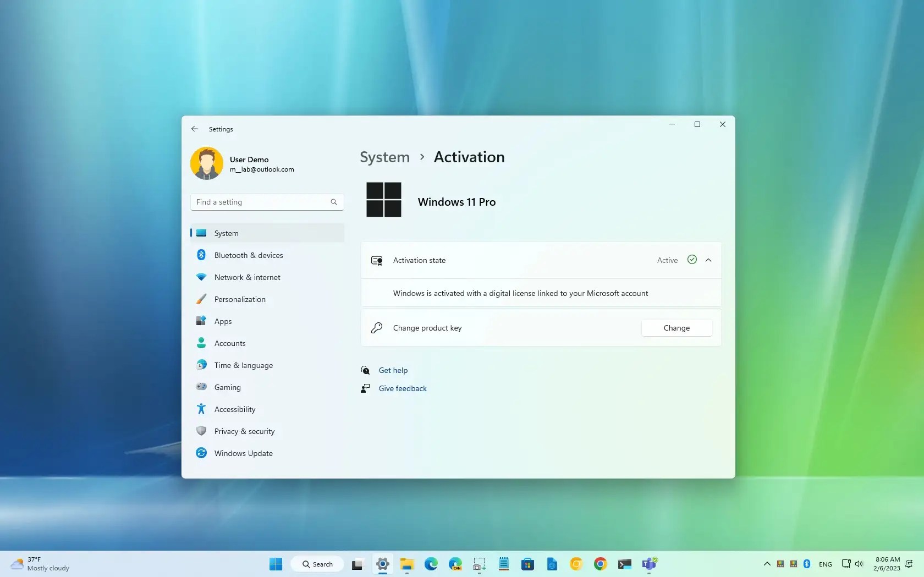Open the Notepad taskbar icon
Screen dimensions: 924x577
tap(503, 564)
